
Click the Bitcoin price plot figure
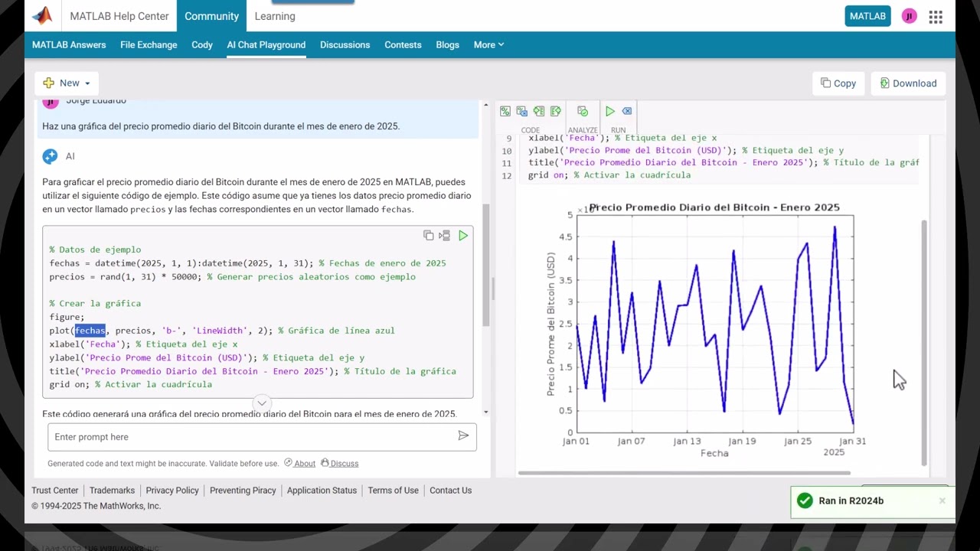point(714,324)
